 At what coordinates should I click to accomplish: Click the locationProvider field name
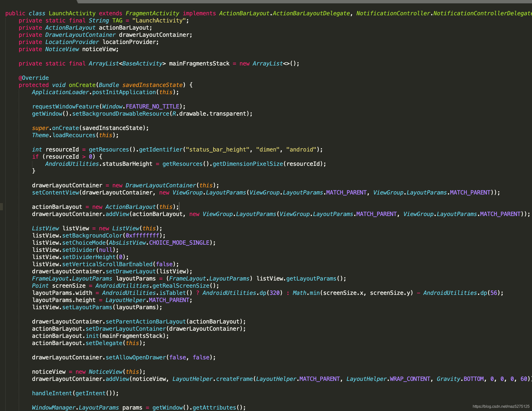[129, 42]
